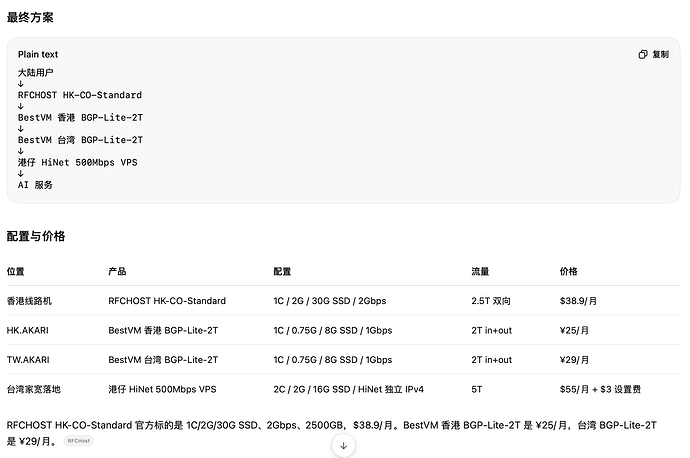Click the 大陆用户 line in code block

coord(36,73)
